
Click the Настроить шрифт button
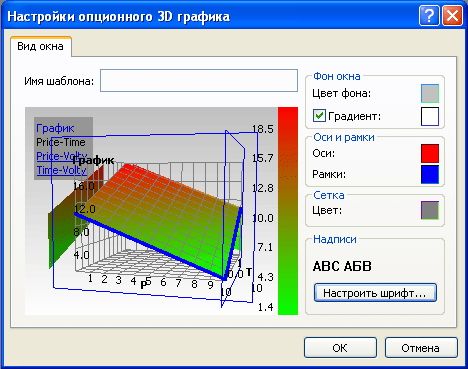375,293
